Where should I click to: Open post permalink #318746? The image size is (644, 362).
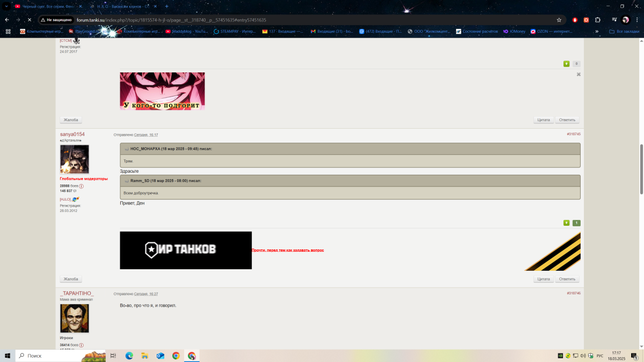[x=574, y=293]
